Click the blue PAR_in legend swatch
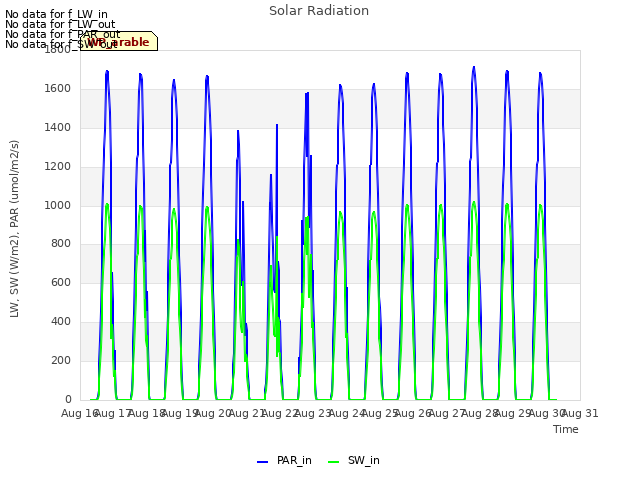640x480 pixels. 262,462
